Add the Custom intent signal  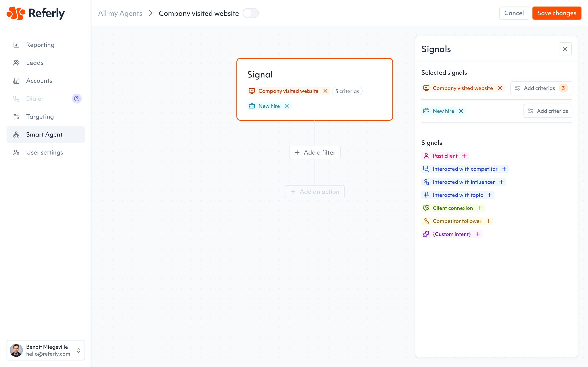tap(478, 234)
